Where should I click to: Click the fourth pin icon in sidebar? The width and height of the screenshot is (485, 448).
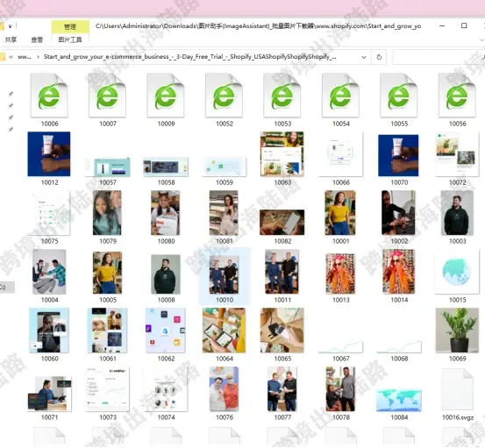(x=11, y=129)
